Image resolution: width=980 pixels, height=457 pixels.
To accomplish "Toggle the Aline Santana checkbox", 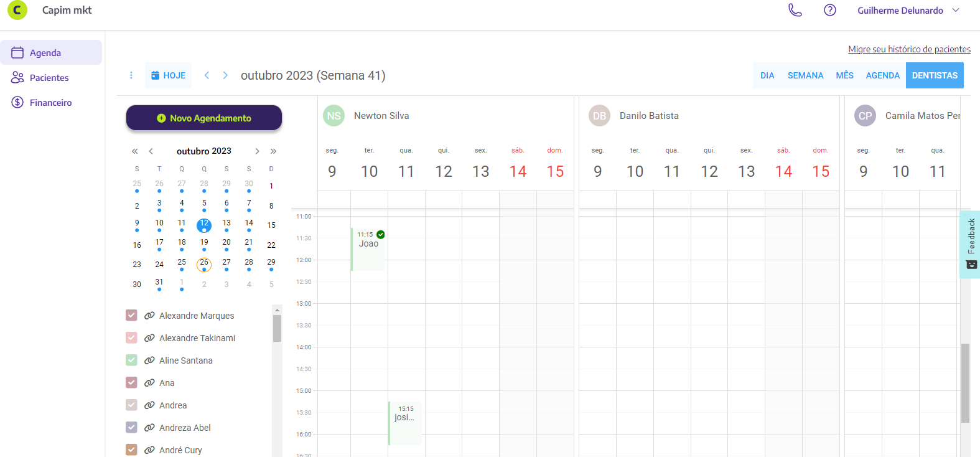I will click(x=131, y=360).
